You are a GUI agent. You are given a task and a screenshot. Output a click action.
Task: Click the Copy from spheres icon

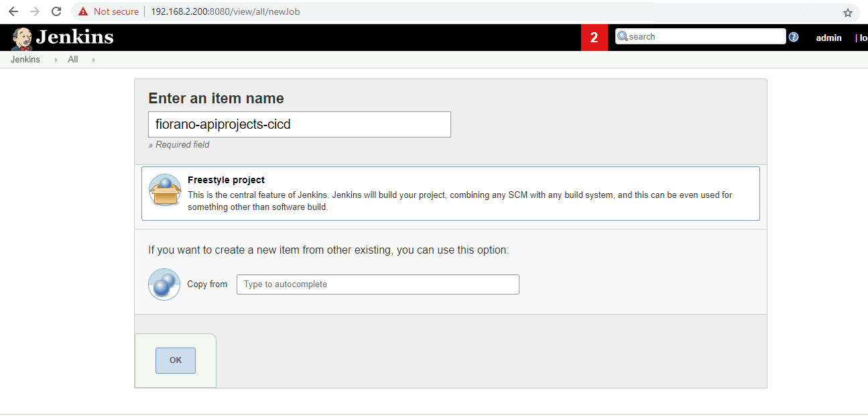tap(164, 284)
